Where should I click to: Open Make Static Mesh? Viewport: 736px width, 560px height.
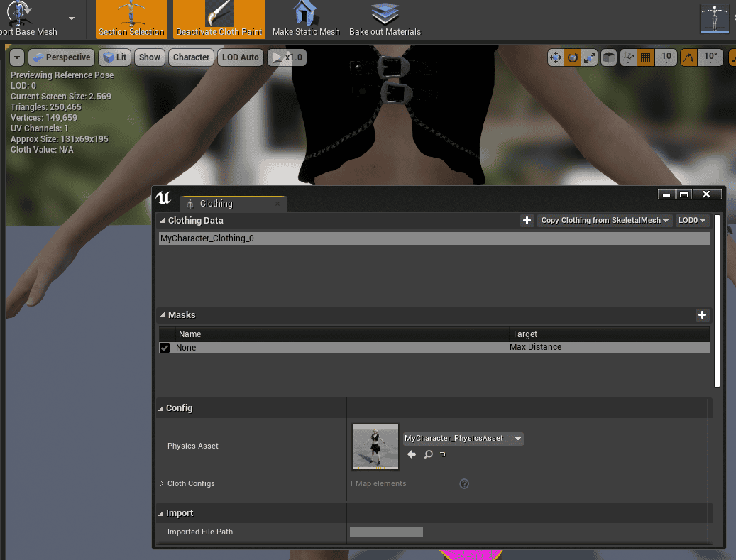305,19
